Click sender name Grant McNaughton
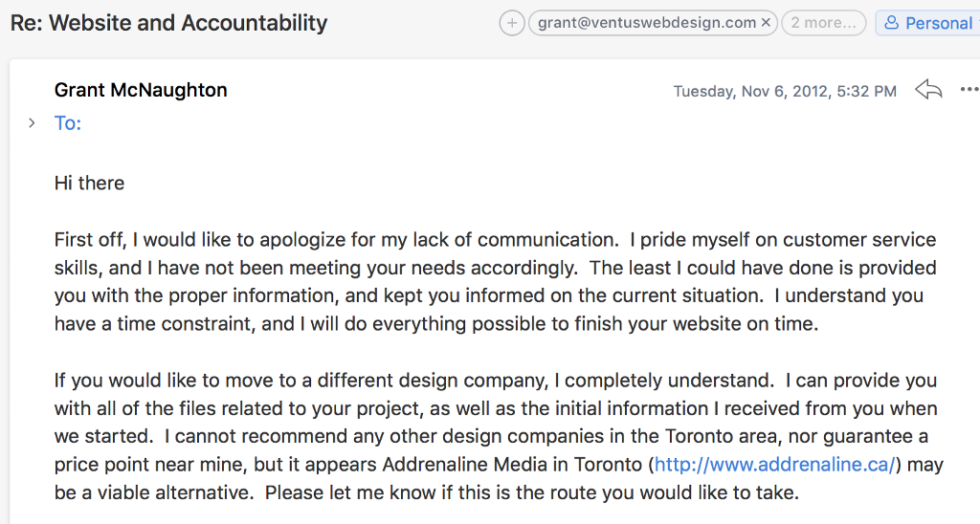The width and height of the screenshot is (980, 524). [141, 90]
